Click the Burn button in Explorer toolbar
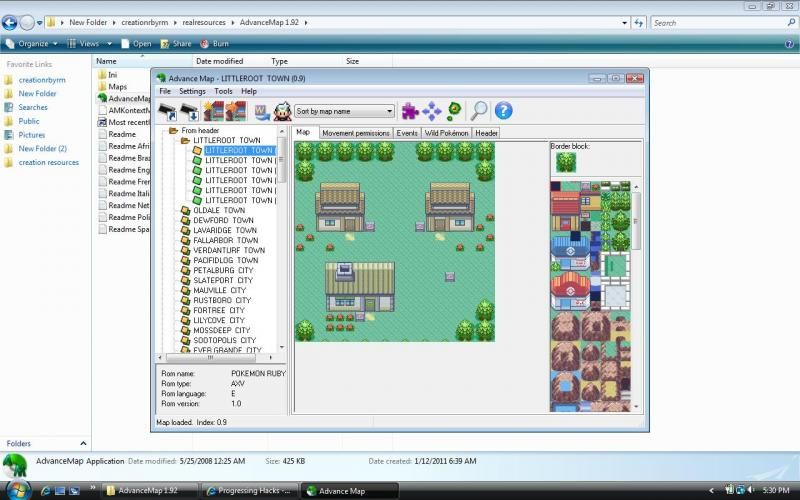The width and height of the screenshot is (800, 500). [215, 44]
